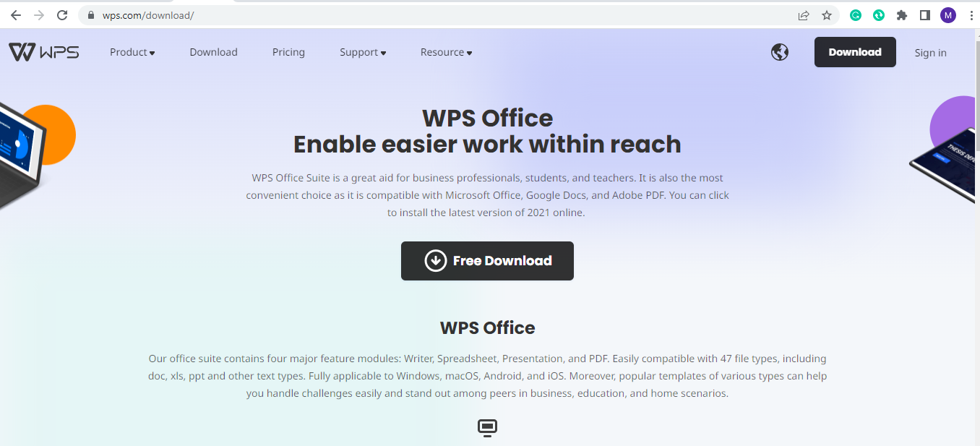Click the 'WPS Office' section heading above modules text
The image size is (980, 446).
[488, 327]
